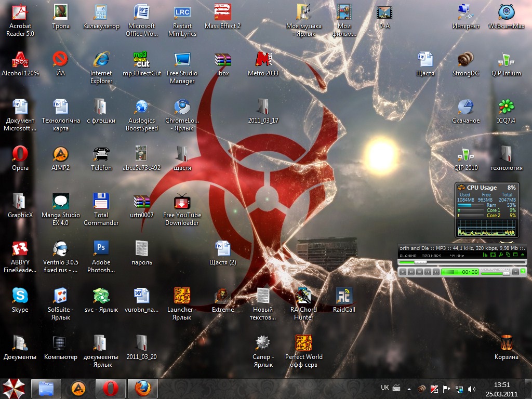This screenshot has width=532, height=399.
Task: Open the UK input language selector
Action: [x=385, y=388]
